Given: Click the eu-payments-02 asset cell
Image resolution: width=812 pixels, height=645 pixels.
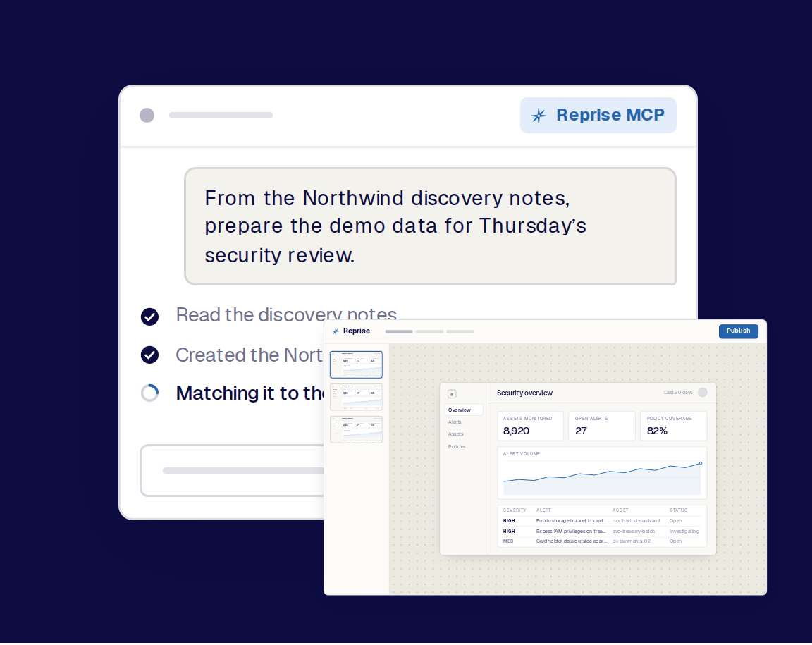Looking at the screenshot, I should coord(632,541).
